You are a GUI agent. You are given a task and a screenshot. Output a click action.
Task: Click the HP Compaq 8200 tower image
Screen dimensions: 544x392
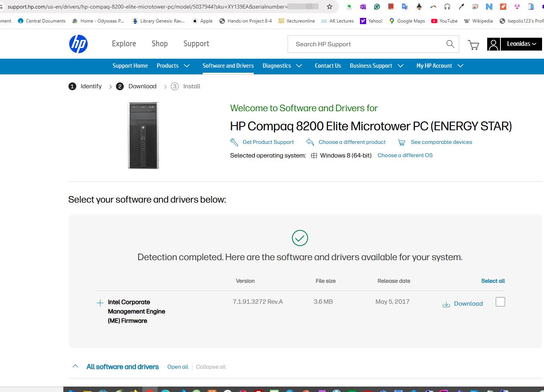pyautogui.click(x=144, y=135)
